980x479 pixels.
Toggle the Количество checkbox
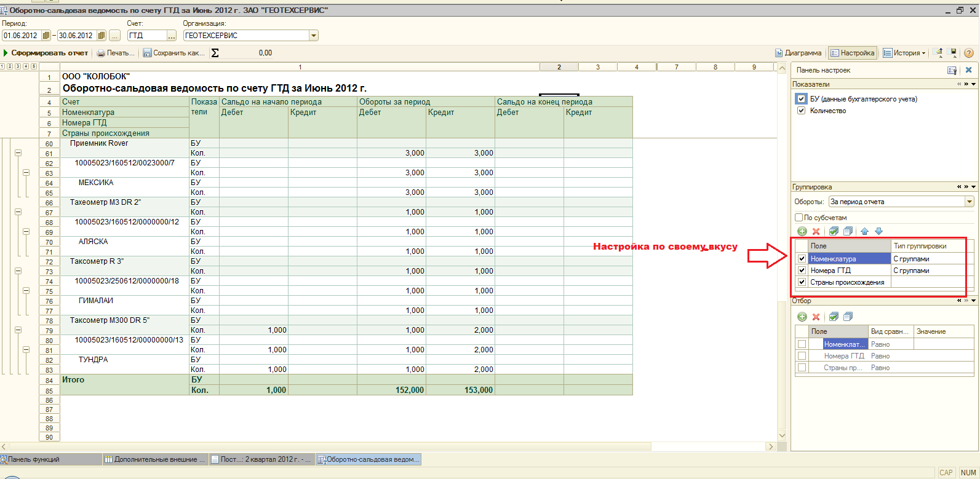tap(801, 111)
